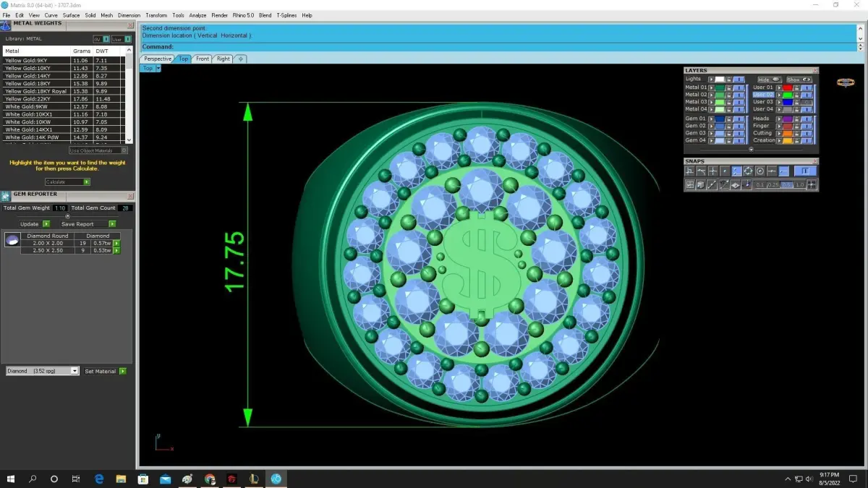Toggle the Point snap icon in Snaps
The height and width of the screenshot is (488, 868).
pyautogui.click(x=725, y=171)
